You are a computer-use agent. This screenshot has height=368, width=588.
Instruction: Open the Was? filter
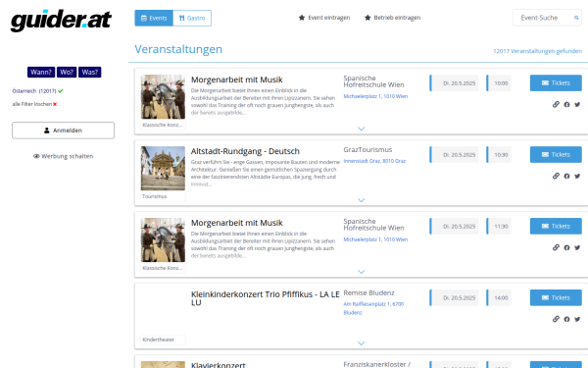[x=89, y=72]
